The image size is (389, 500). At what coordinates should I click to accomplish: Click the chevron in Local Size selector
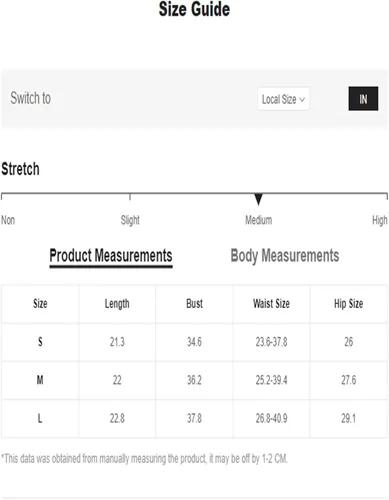point(302,99)
